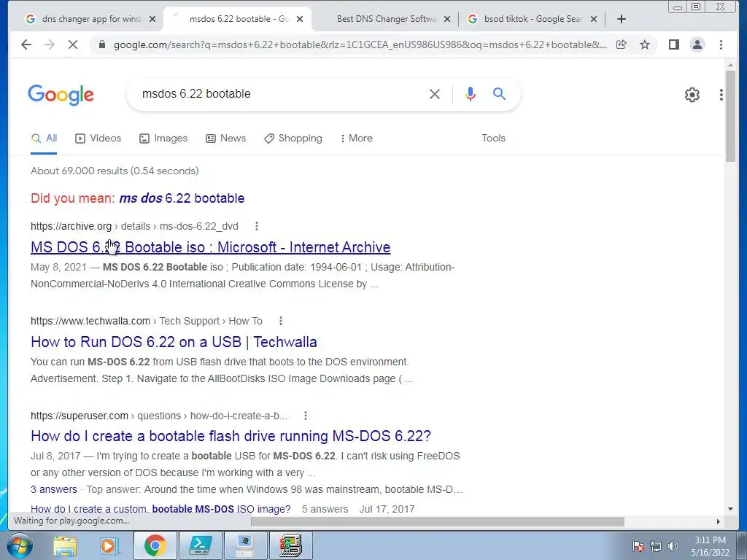Open the computer program icon in taskbar
The width and height of the screenshot is (747, 560).
245,545
